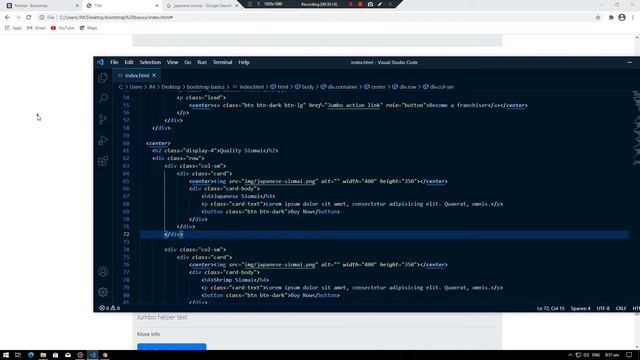Open the View menu in VS Code

(x=172, y=62)
